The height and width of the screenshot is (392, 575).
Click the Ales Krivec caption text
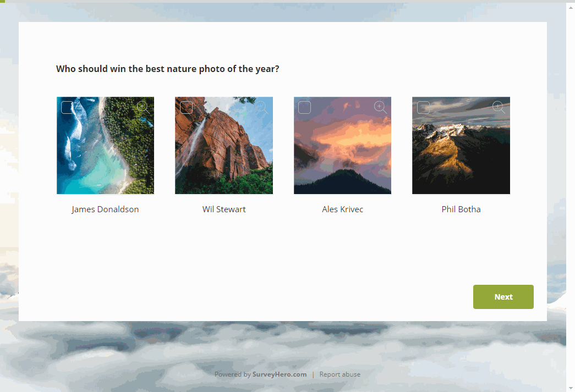(342, 209)
